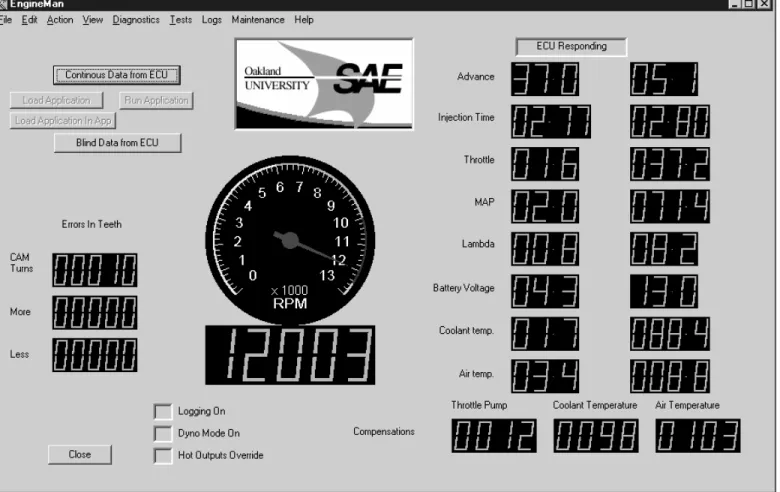780x492 pixels.
Task: Maximize the EngineMan window
Action: click(x=750, y=4)
